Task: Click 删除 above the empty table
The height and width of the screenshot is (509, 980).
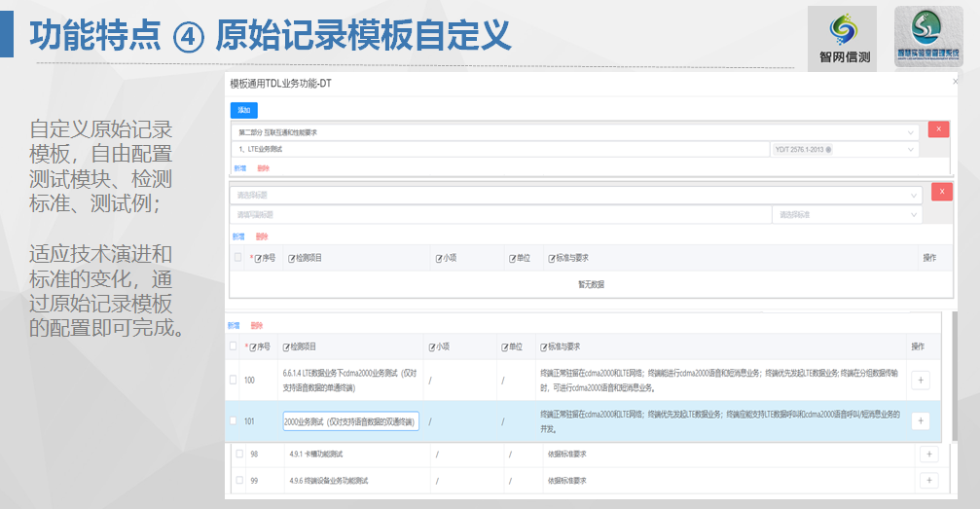Action: [x=261, y=236]
